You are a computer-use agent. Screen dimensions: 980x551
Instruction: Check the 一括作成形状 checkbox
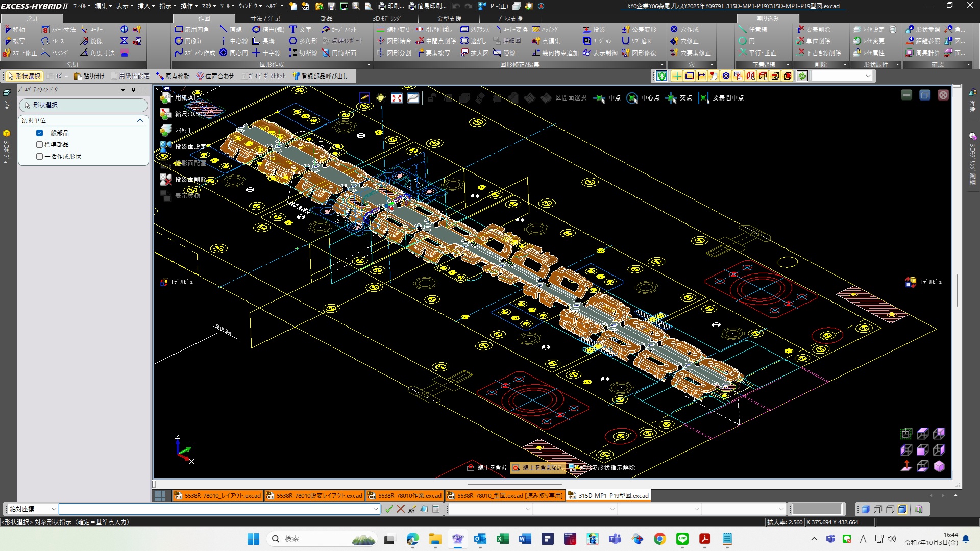[39, 156]
